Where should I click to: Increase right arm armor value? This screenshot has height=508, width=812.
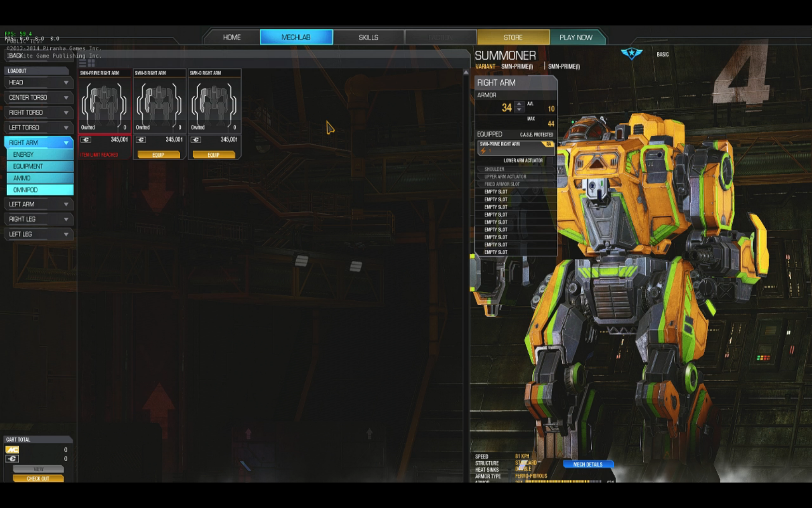pyautogui.click(x=519, y=104)
